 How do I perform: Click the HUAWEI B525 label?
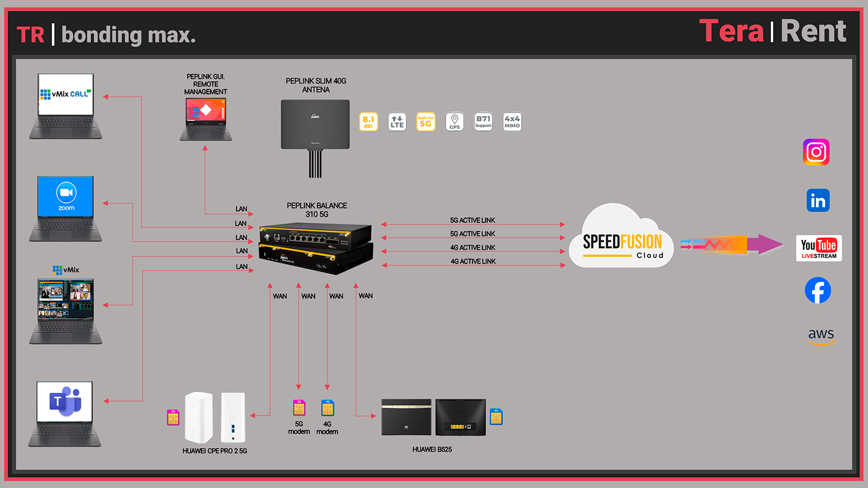432,450
